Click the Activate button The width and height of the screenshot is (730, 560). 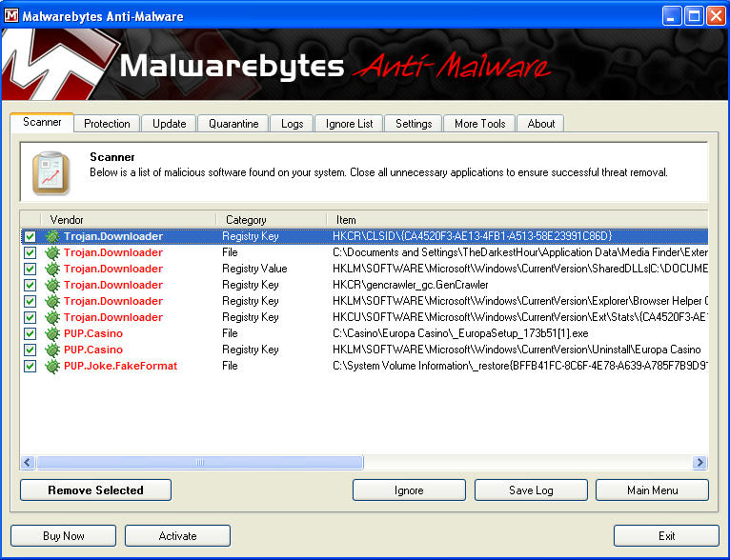(178, 536)
